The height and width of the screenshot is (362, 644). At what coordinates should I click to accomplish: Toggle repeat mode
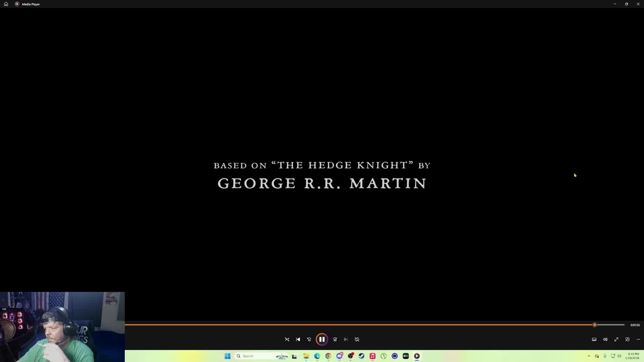[357, 339]
